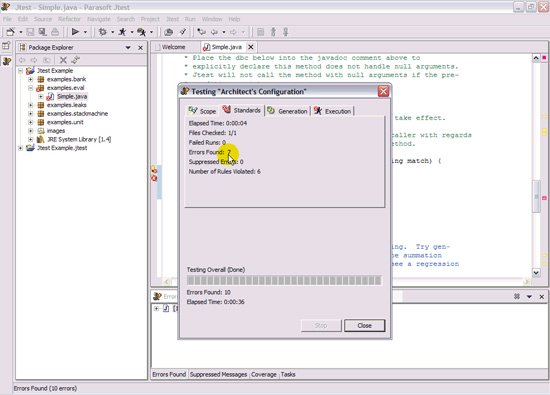Click the disabled Stop button in dialog
This screenshot has height=395, width=550.
(x=321, y=326)
